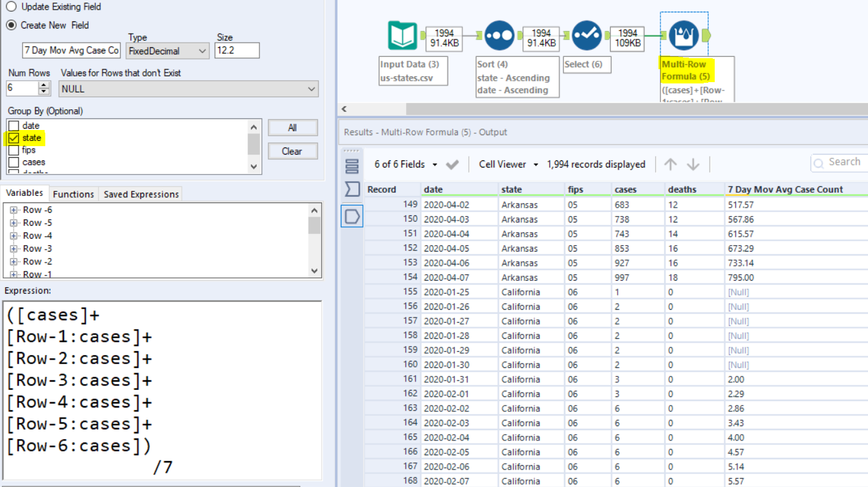Viewport: 868px width, 487px height.
Task: Click inside the Search box in results
Action: [x=841, y=162]
